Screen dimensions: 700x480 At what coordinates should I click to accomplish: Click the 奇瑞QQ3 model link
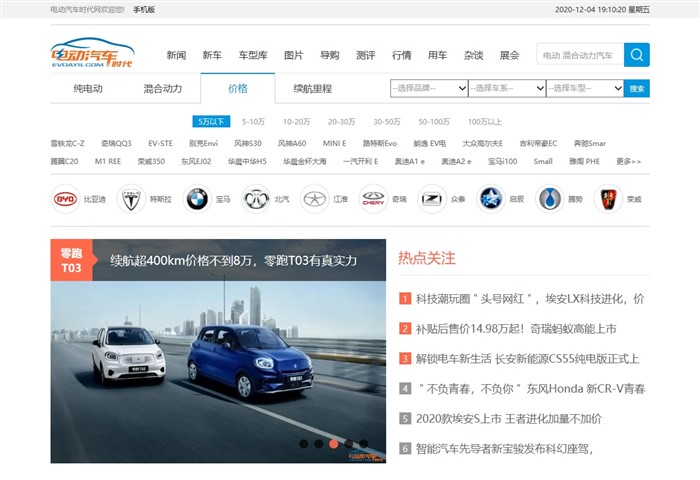click(x=116, y=143)
